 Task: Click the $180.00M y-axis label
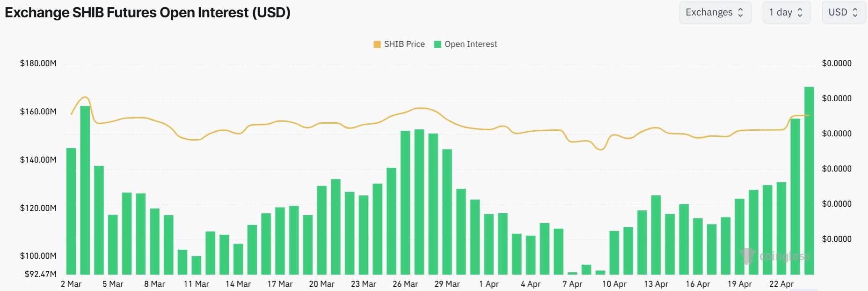[x=38, y=63]
